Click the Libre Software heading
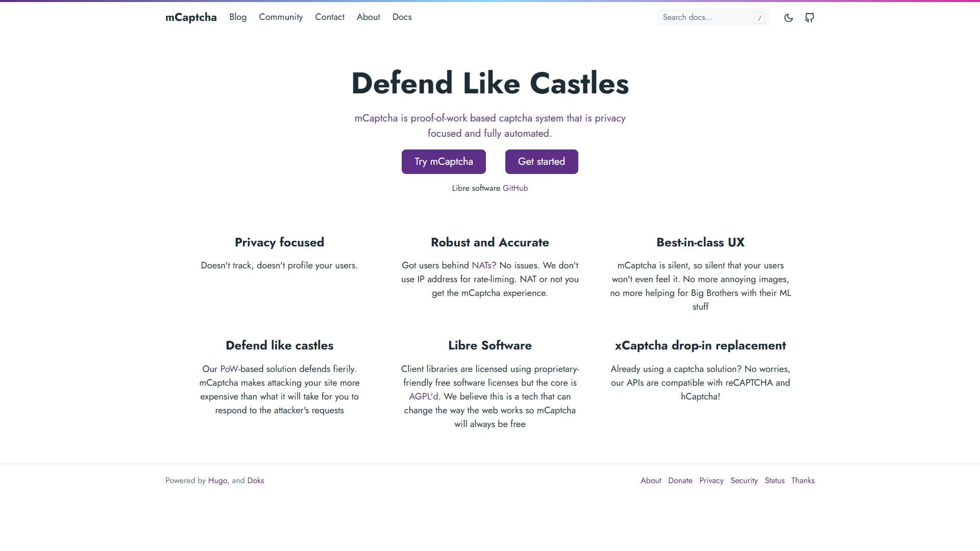 [490, 345]
